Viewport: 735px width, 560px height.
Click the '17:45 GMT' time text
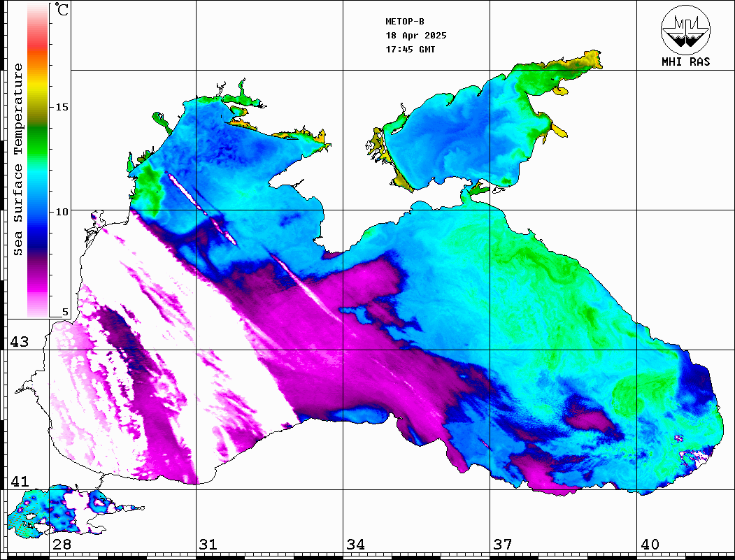(x=410, y=49)
